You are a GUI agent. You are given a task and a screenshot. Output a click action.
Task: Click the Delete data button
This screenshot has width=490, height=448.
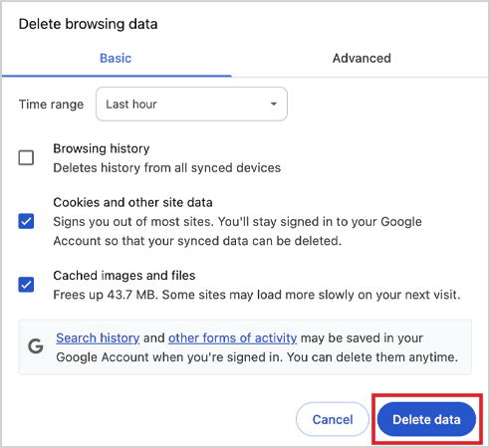point(426,419)
